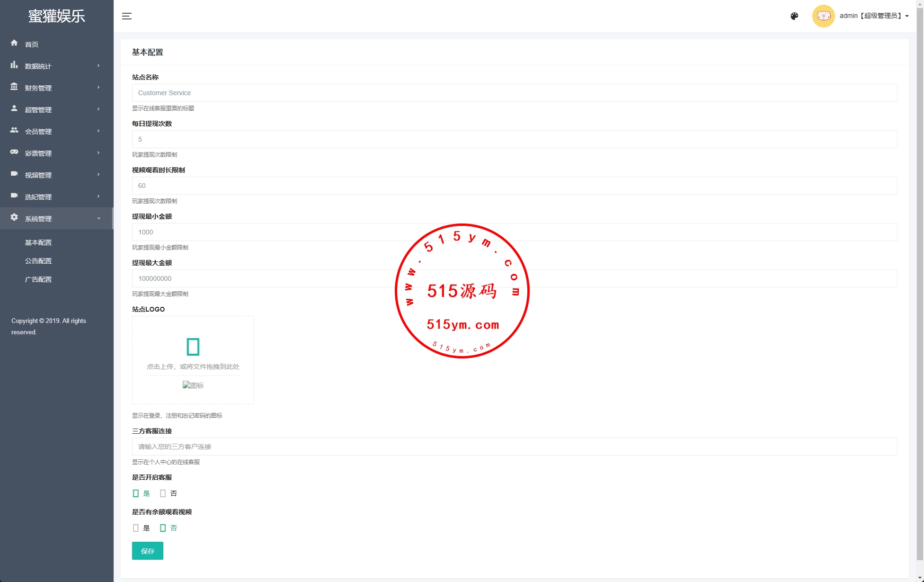Expand the 超管管理 sidebar chevron

[x=98, y=109]
